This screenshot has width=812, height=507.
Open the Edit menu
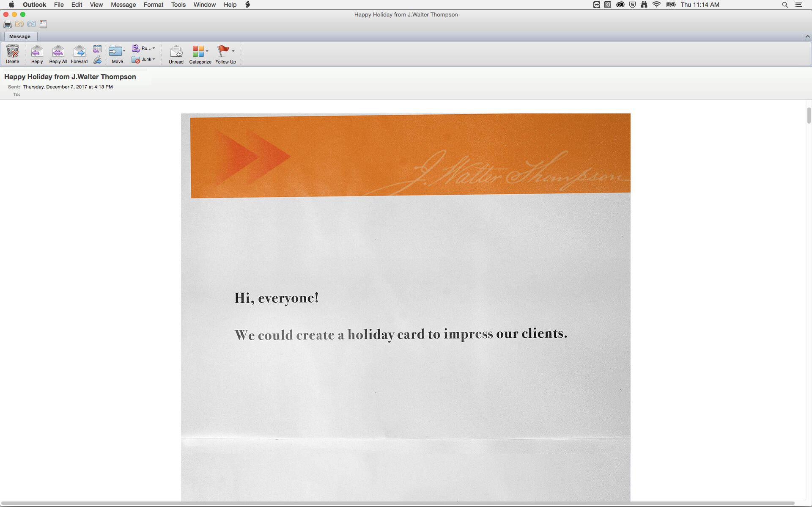click(77, 5)
